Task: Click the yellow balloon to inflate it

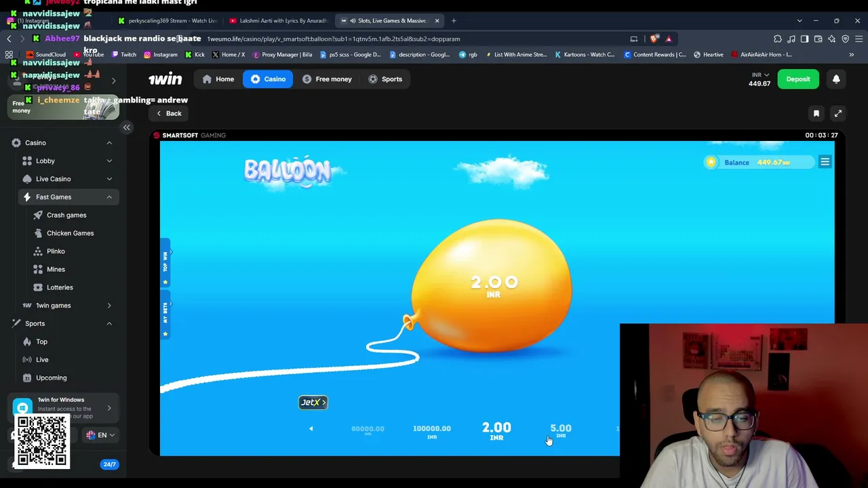Action: point(493,287)
